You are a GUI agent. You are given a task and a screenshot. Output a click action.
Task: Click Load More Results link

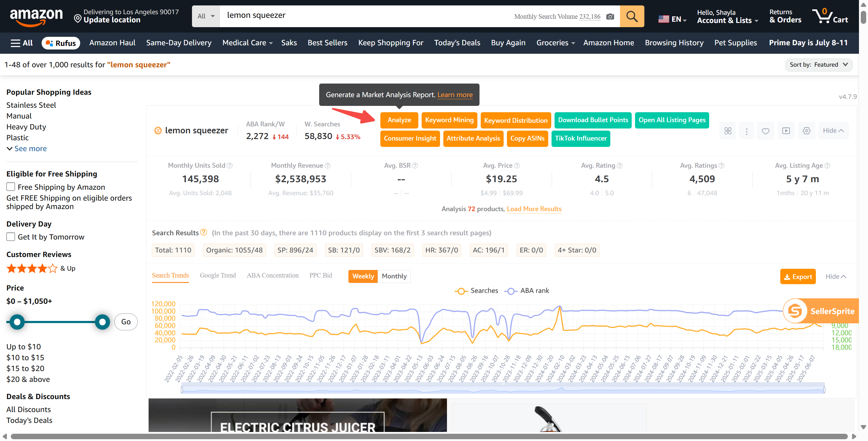534,209
